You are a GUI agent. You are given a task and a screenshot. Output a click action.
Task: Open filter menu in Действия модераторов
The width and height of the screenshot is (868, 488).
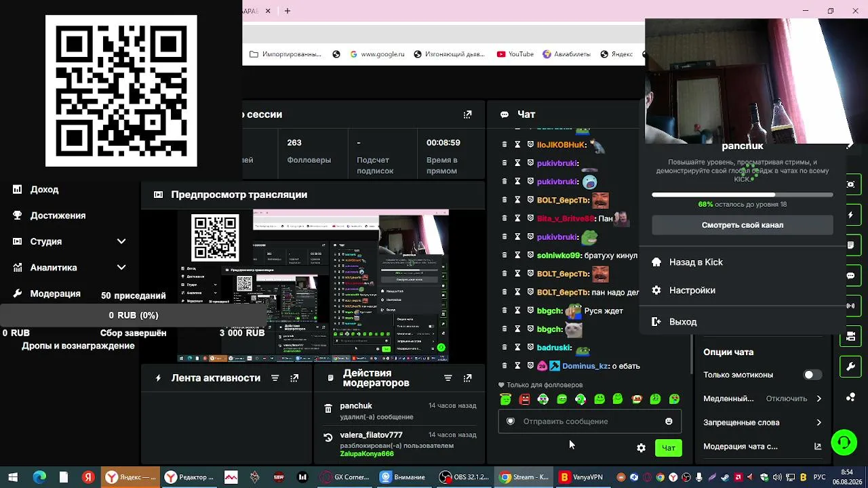pos(448,378)
